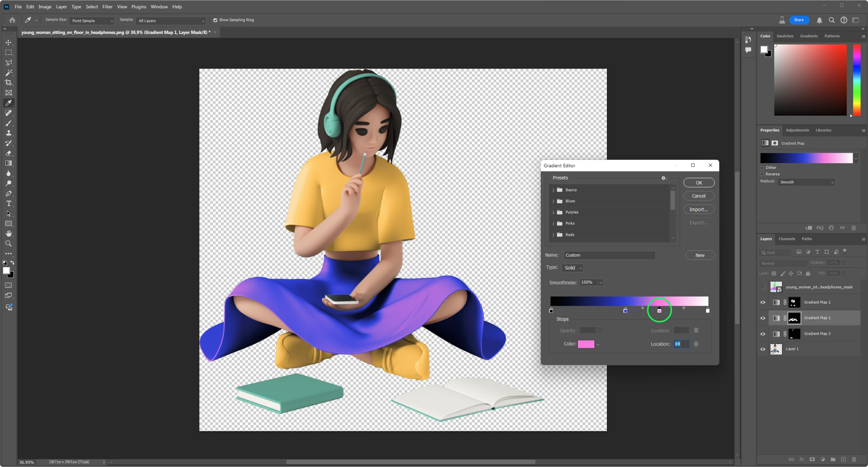Viewport: 868px width, 467px height.
Task: Hide the Gradient Map 3 layer
Action: (x=763, y=334)
